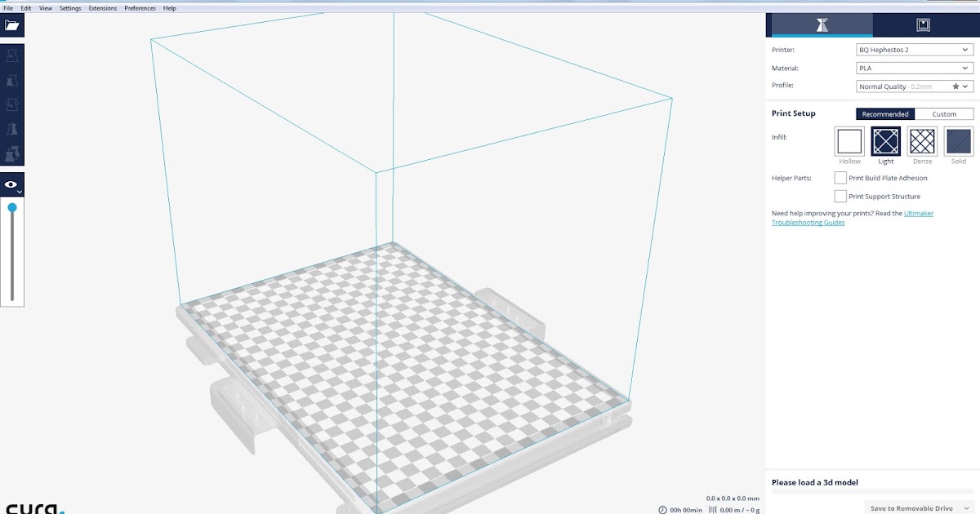
Task: Open the Printer dropdown
Action: pos(914,50)
